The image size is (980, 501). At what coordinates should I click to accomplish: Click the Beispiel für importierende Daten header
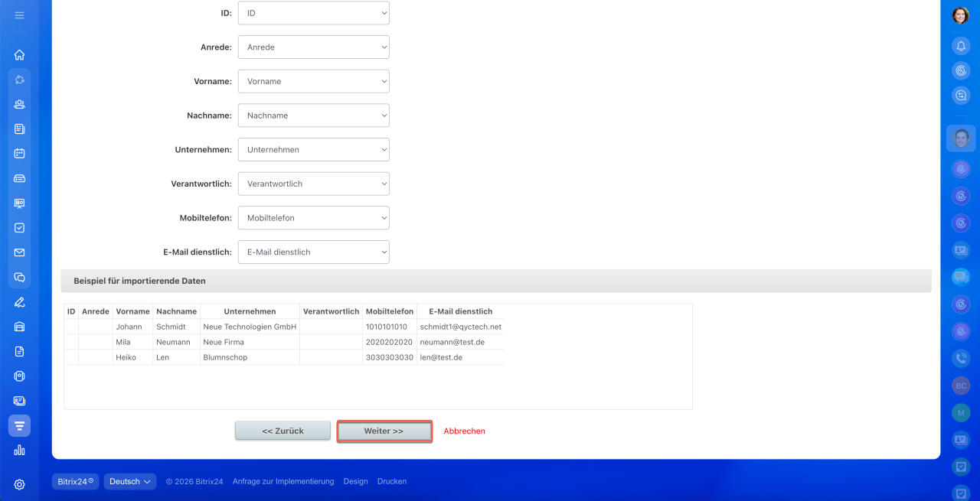pyautogui.click(x=496, y=281)
